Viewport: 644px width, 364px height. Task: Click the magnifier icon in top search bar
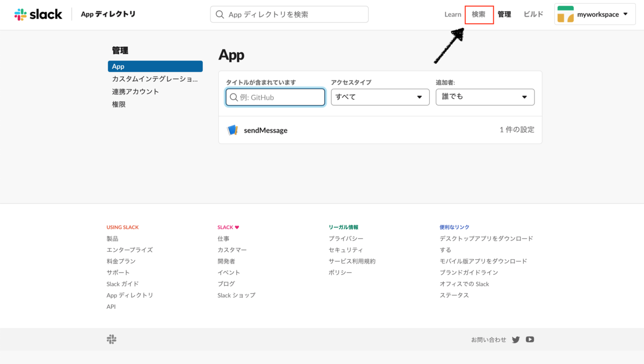pyautogui.click(x=219, y=14)
